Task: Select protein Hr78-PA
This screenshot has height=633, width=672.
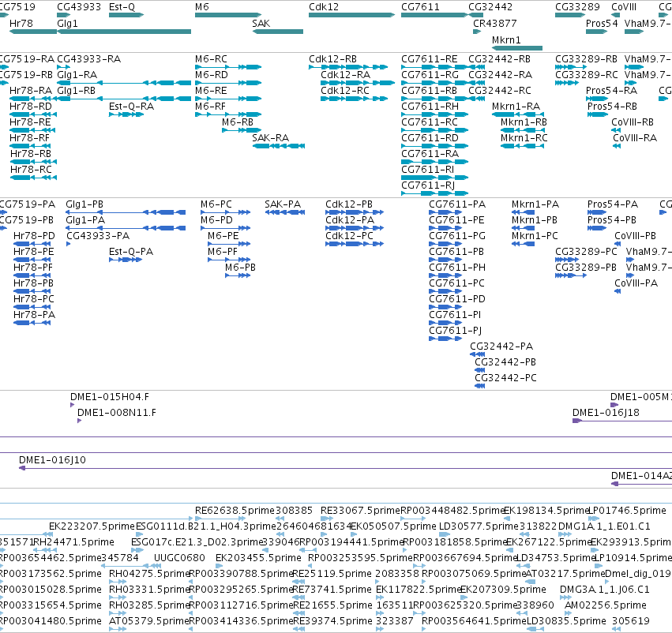Action: tap(34, 314)
